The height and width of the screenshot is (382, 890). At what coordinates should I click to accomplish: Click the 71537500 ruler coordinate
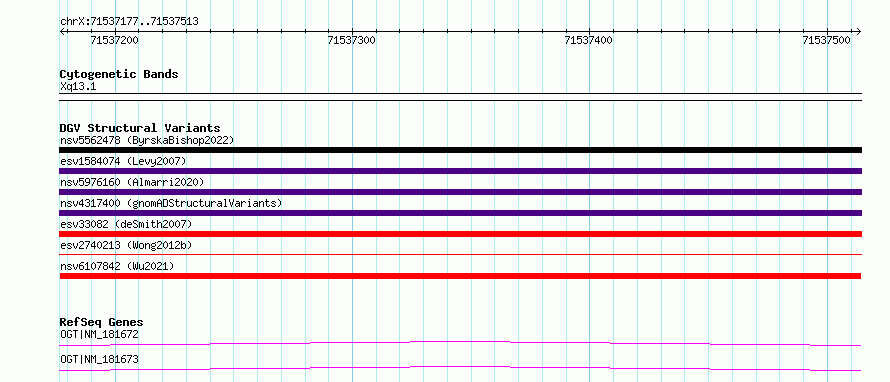click(x=826, y=40)
